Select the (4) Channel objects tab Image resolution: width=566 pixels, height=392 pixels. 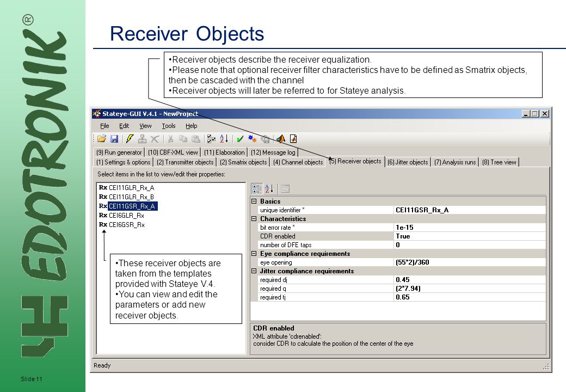click(298, 162)
